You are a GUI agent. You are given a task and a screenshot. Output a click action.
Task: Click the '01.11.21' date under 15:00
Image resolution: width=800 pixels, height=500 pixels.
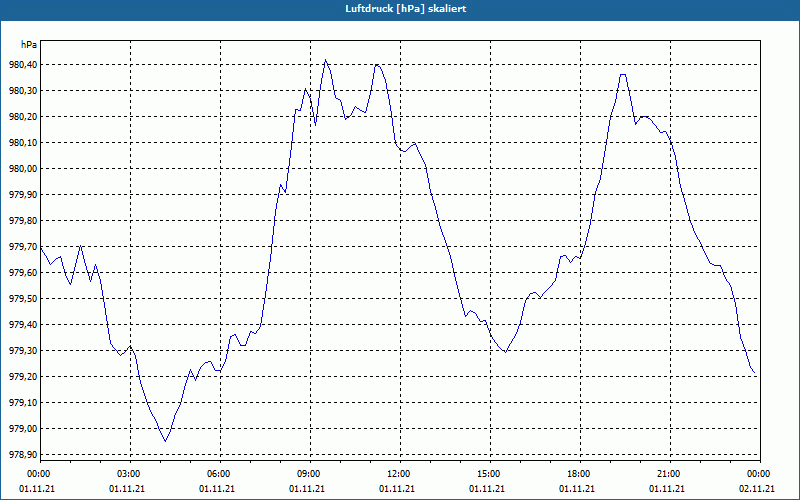click(487, 489)
